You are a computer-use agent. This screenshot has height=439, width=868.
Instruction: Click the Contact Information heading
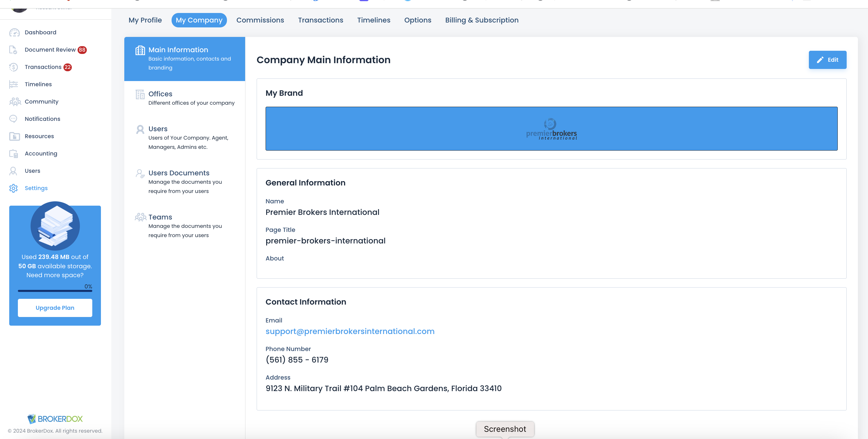click(306, 302)
